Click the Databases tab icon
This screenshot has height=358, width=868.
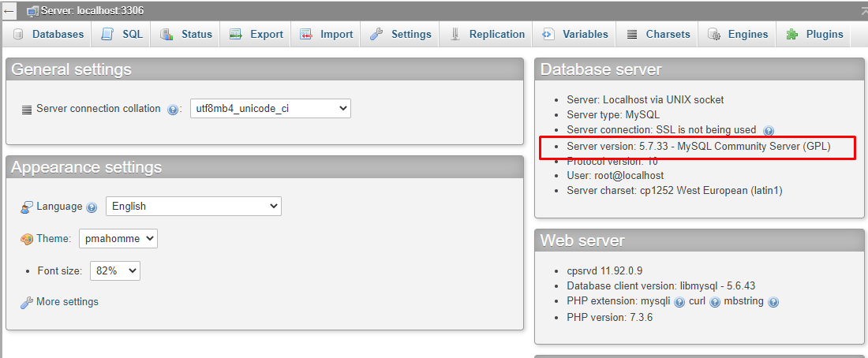pos(18,35)
